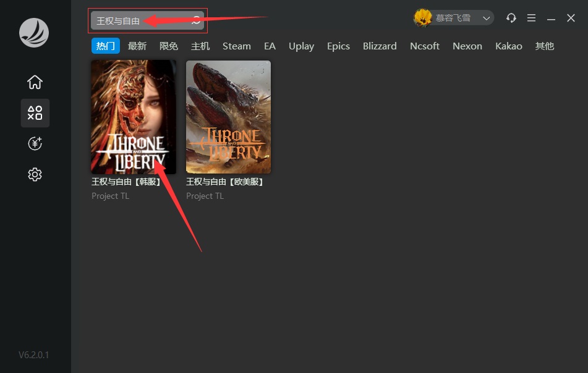Open the Ncsoft tab
The width and height of the screenshot is (588, 373).
(425, 46)
